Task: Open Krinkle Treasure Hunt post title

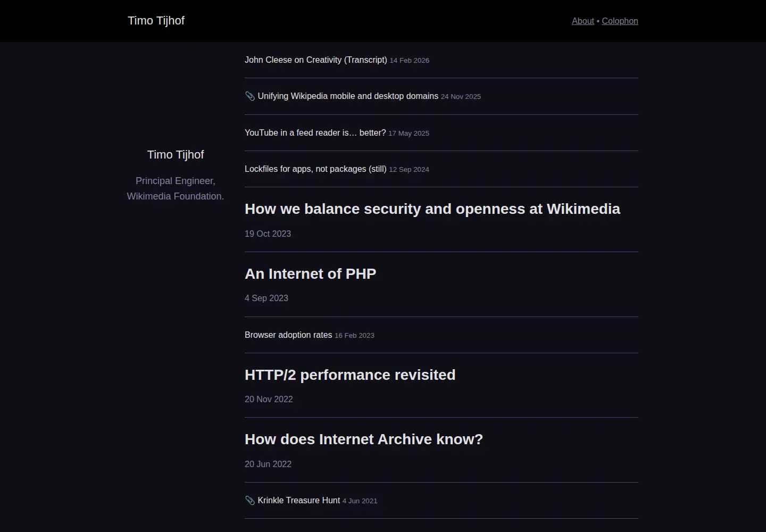Action: click(x=298, y=500)
